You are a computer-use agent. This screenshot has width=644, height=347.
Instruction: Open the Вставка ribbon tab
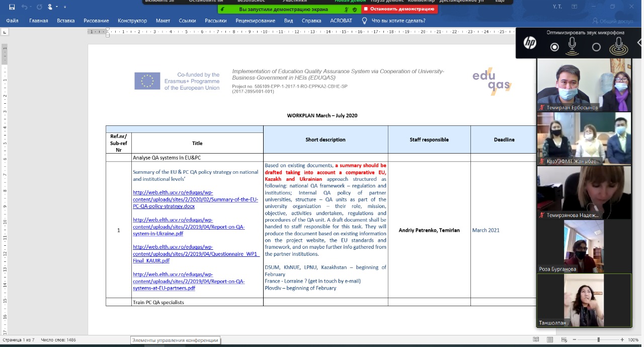[x=66, y=21]
